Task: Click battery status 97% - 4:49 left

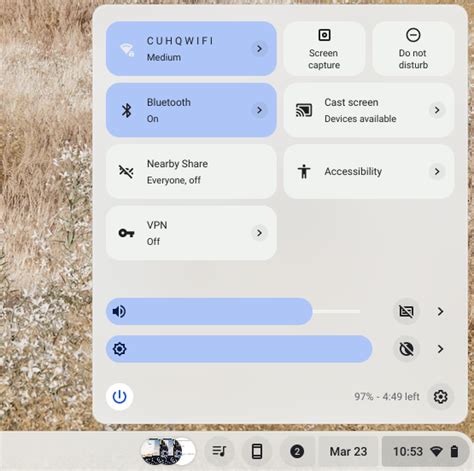Action: coord(387,397)
